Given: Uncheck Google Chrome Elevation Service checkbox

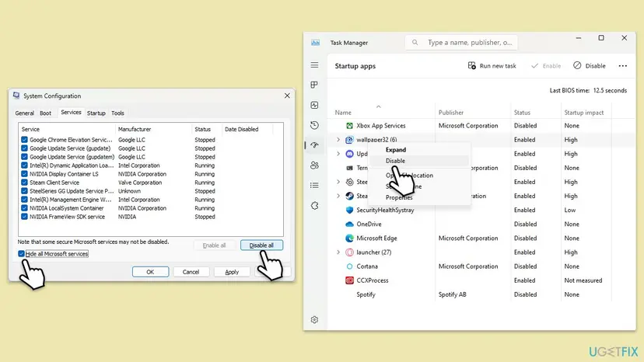Looking at the screenshot, I should [24, 140].
